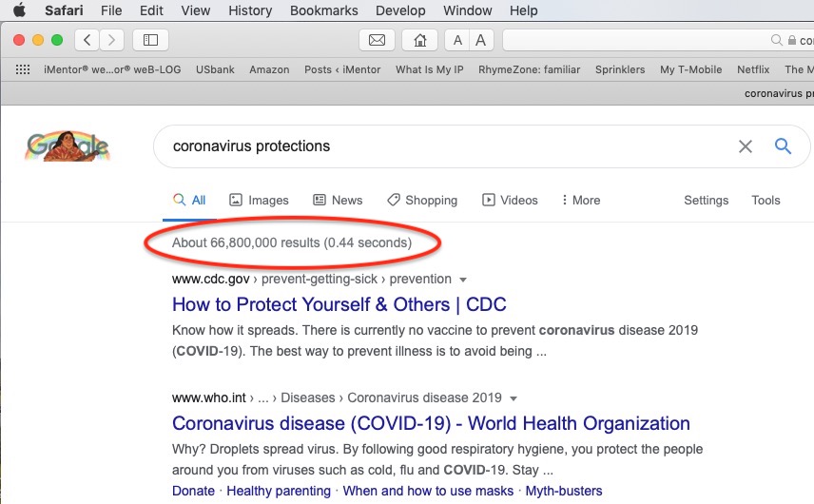The width and height of the screenshot is (814, 504).
Task: Open the Myth-busters sitelink
Action: (x=564, y=491)
